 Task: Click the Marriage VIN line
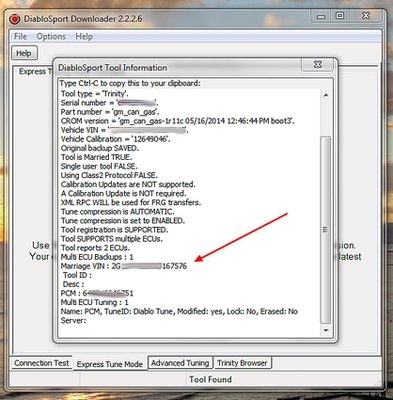(124, 266)
